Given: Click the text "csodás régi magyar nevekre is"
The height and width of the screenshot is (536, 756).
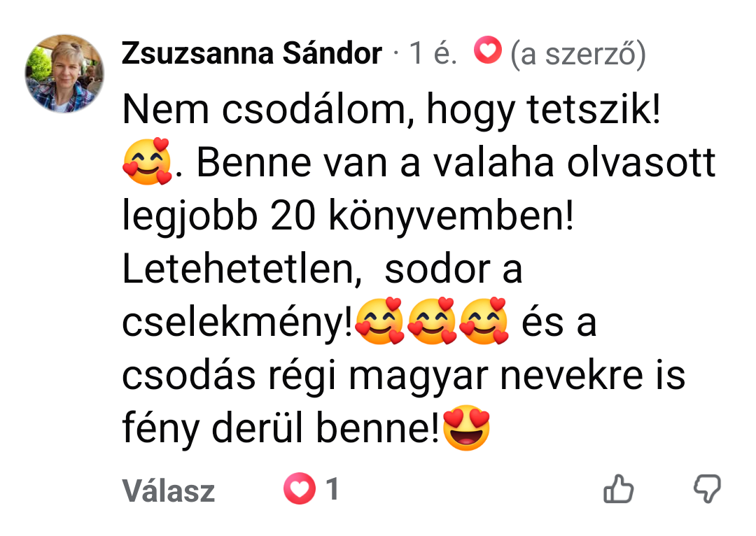Looking at the screenshot, I should coord(404,376).
